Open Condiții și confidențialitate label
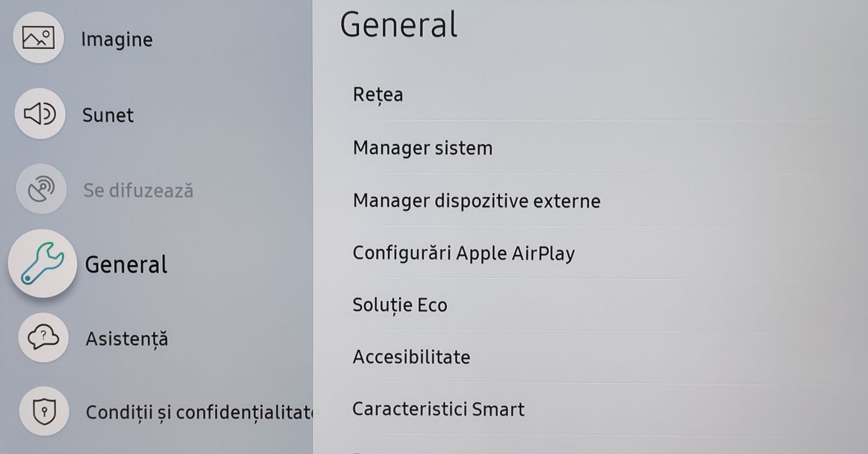Screen dimensions: 868x454 click(200, 413)
